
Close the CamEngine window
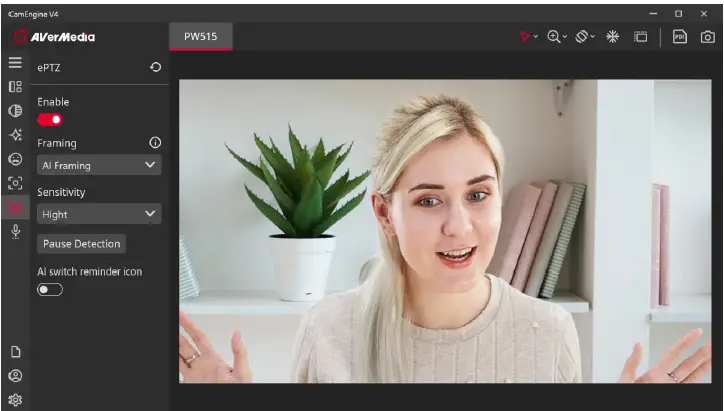(704, 14)
